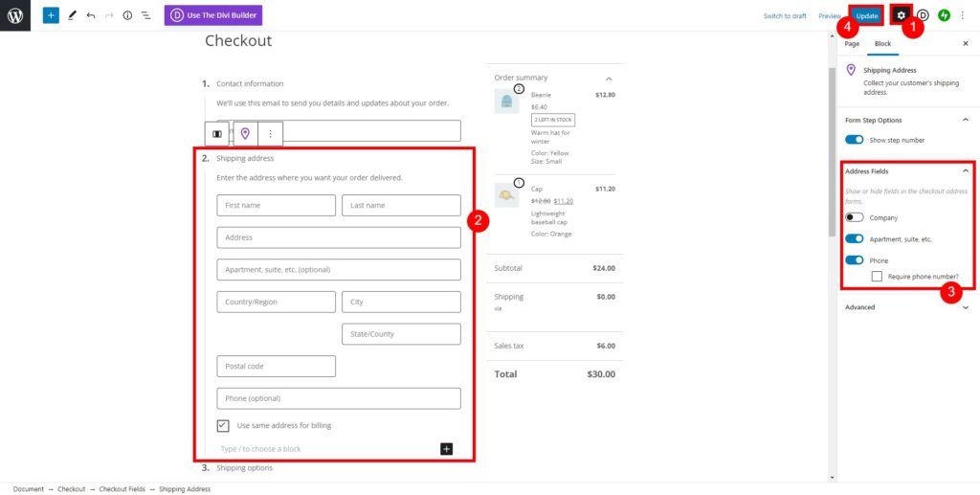Collapse the Form Step Options panel

pos(965,120)
